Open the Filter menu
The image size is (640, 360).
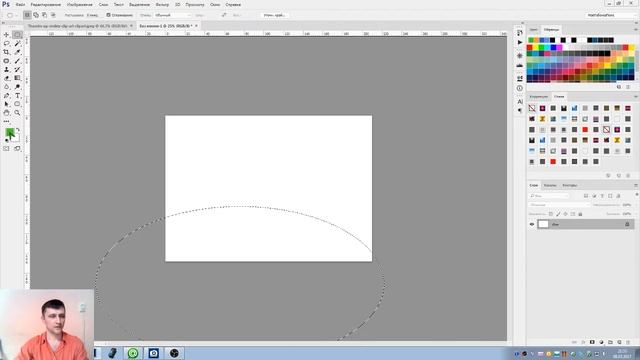click(162, 4)
